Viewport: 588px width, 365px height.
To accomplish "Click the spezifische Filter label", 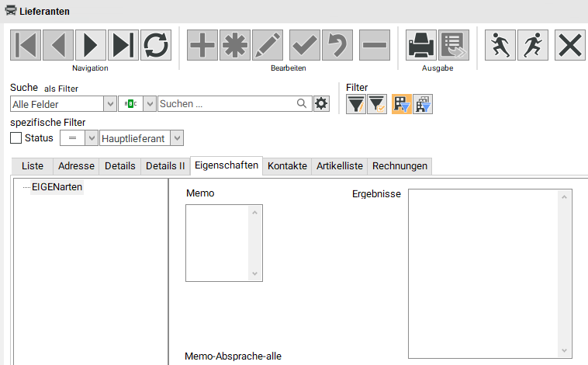I will click(47, 123).
